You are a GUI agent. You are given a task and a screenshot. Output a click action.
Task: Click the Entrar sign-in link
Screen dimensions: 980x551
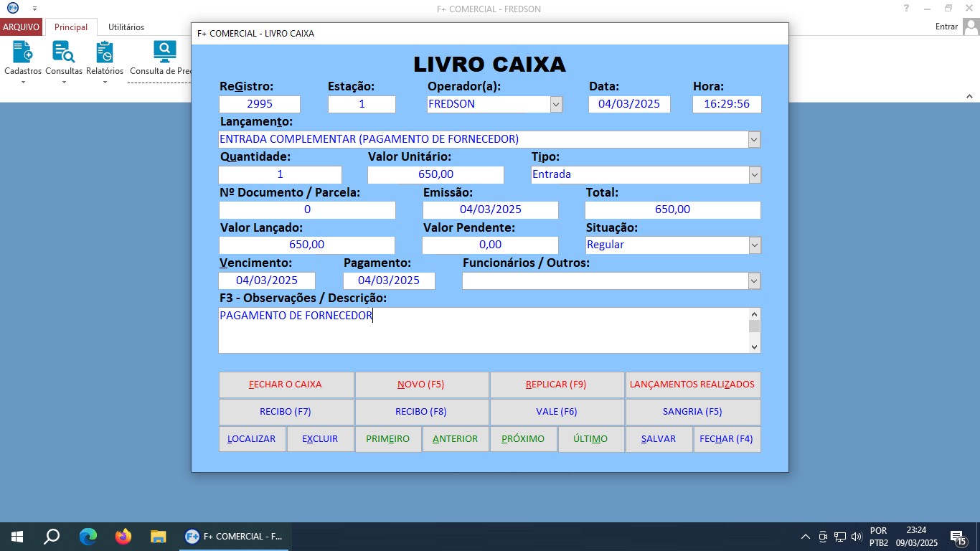pyautogui.click(x=946, y=27)
